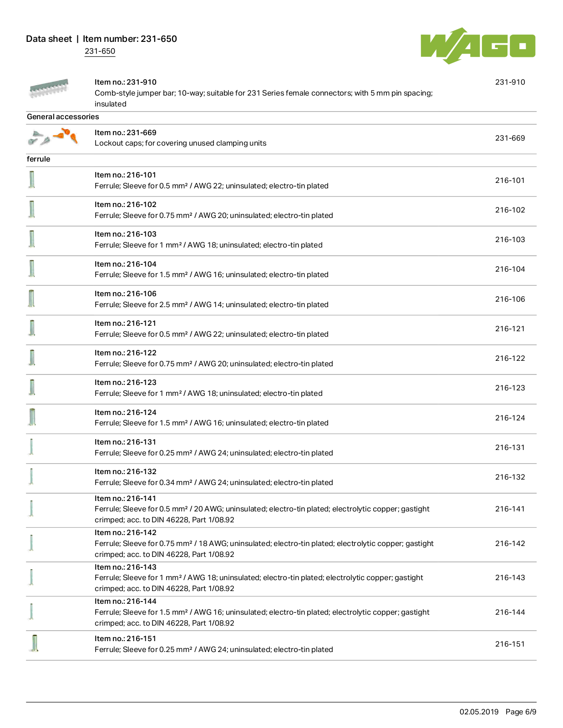Click 'Item no.: 216-132' title
563x728 pixels.
point(126,472)
